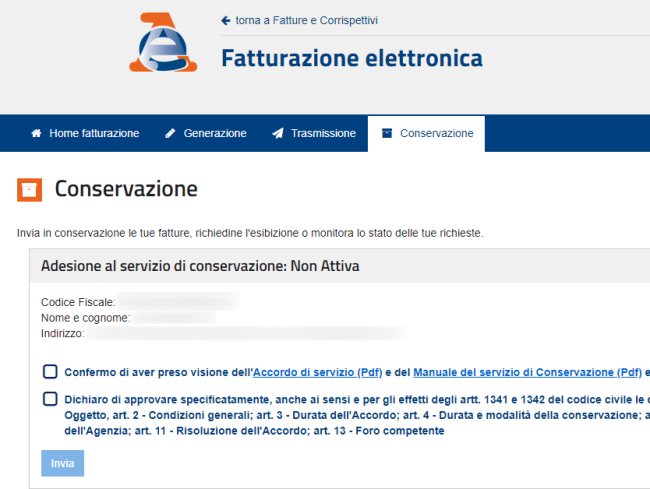Tick the 'Dichiaro di approvare specificatamente' checkbox
Viewport: 650px width, 489px height.
[x=50, y=399]
